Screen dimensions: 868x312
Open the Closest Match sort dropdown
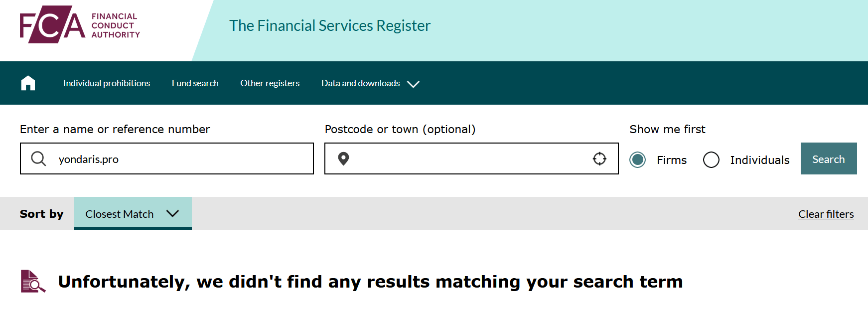point(133,213)
